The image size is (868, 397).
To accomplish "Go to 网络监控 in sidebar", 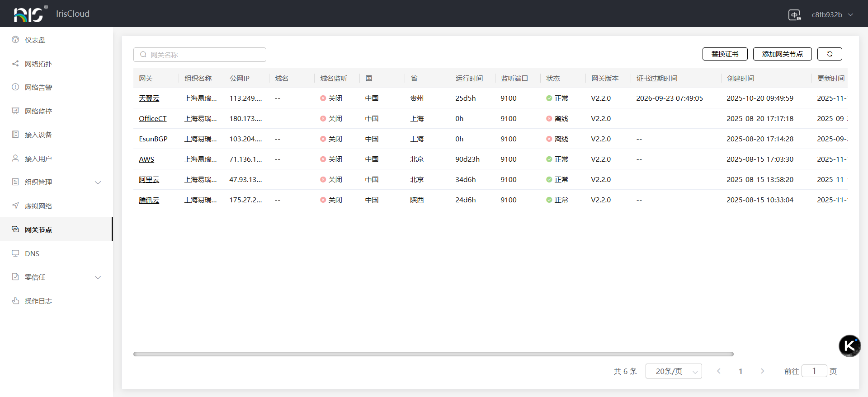I will pos(38,111).
